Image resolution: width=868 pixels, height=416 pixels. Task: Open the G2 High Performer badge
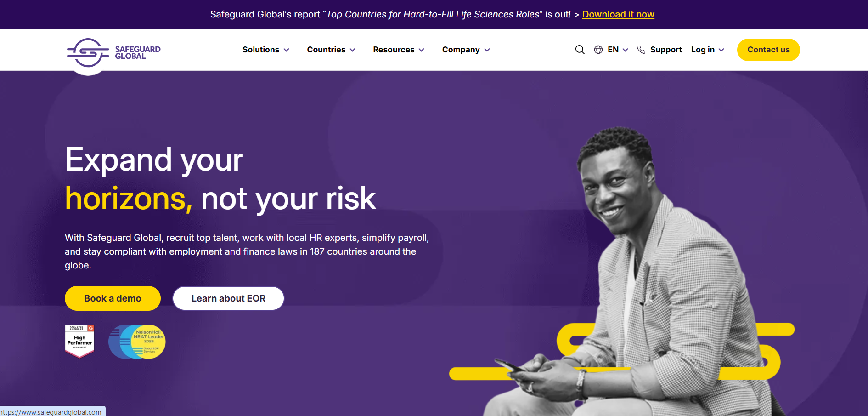tap(80, 341)
